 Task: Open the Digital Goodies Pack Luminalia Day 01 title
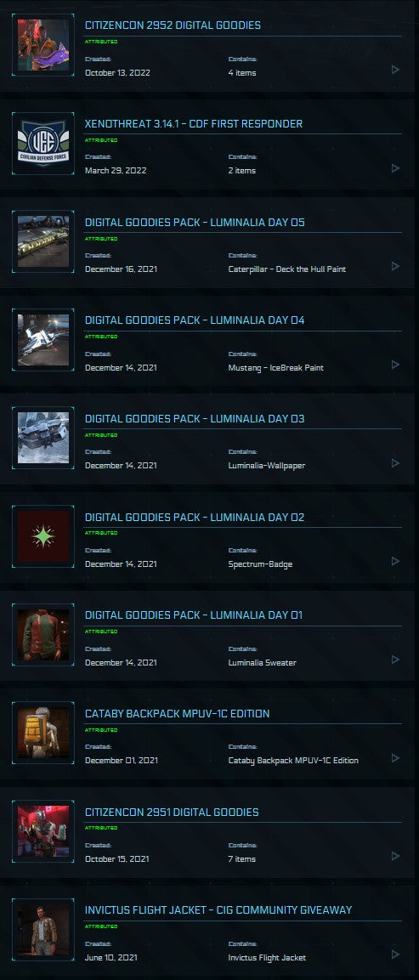[x=194, y=615]
